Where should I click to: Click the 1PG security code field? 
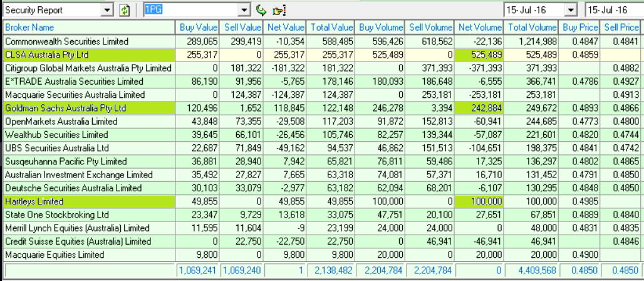point(192,10)
